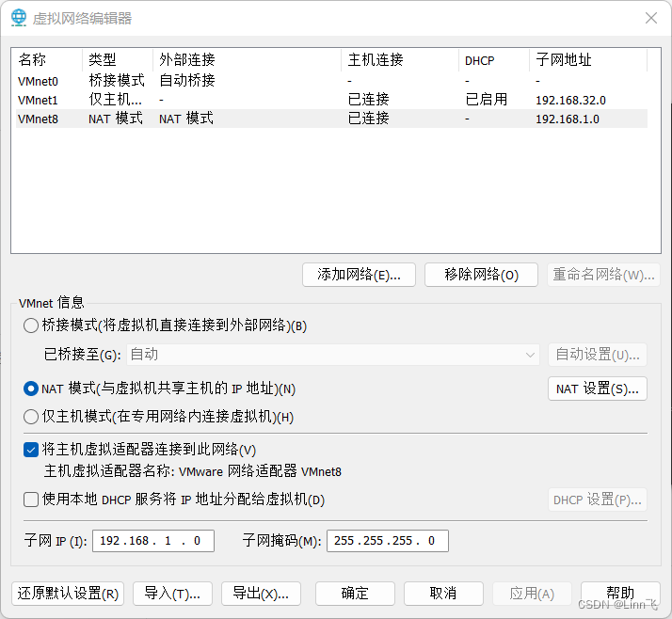Click the 应用(A) button
Screen dimensions: 672x619
click(x=532, y=594)
